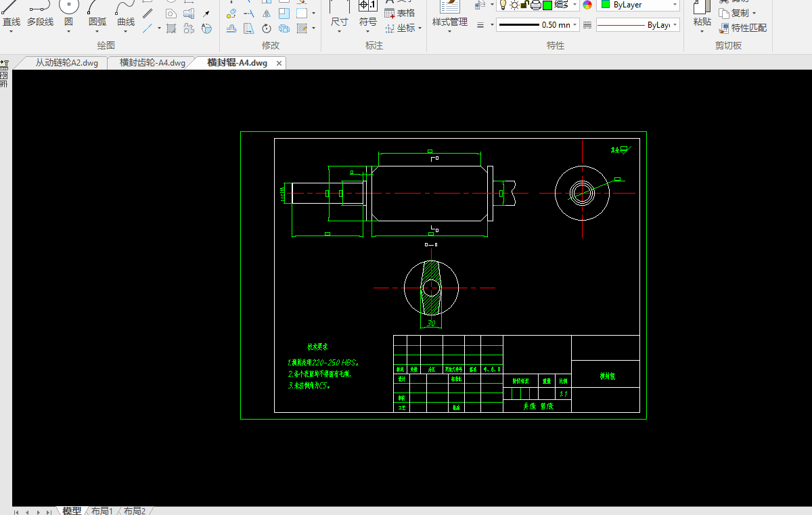Click the 粘贴 (Paste) button
This screenshot has height=515, width=812.
(702, 15)
